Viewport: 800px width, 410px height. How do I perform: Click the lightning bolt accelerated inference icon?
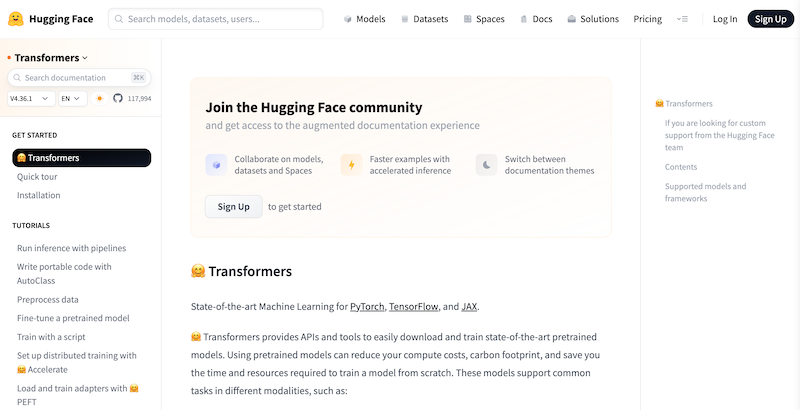(x=352, y=165)
